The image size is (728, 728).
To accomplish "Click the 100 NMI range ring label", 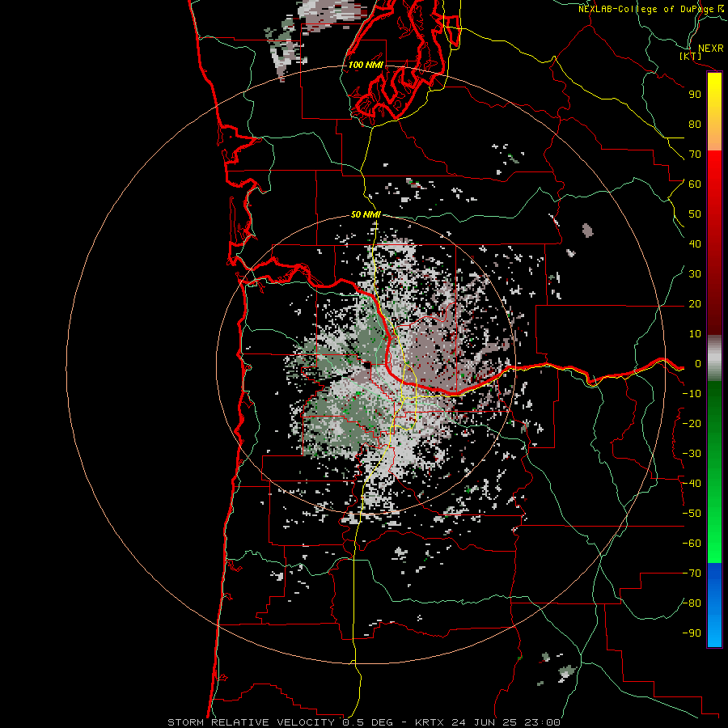I will tap(366, 65).
